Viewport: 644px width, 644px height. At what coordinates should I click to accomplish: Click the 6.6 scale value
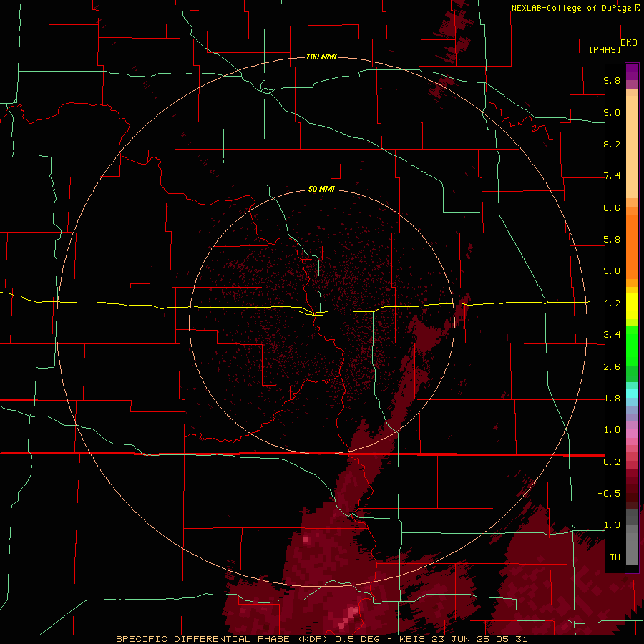pyautogui.click(x=612, y=208)
